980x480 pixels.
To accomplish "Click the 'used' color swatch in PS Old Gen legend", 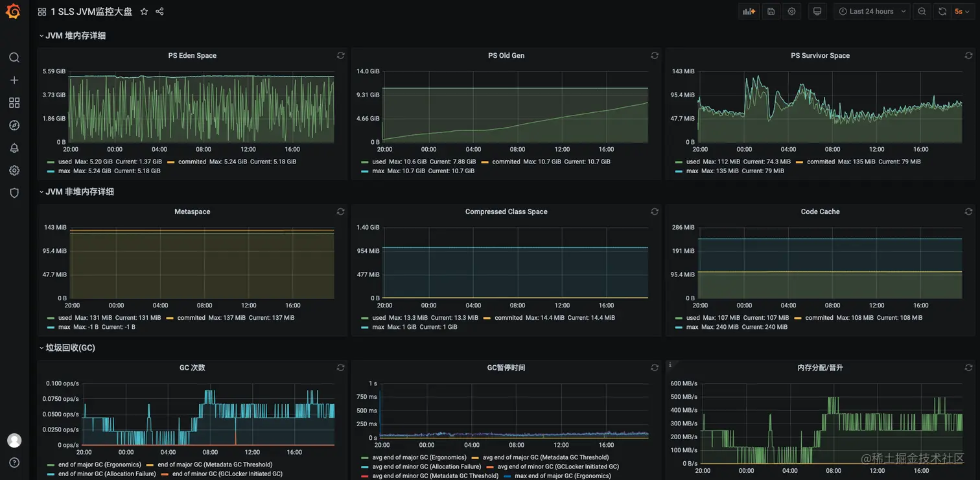I will coord(365,162).
